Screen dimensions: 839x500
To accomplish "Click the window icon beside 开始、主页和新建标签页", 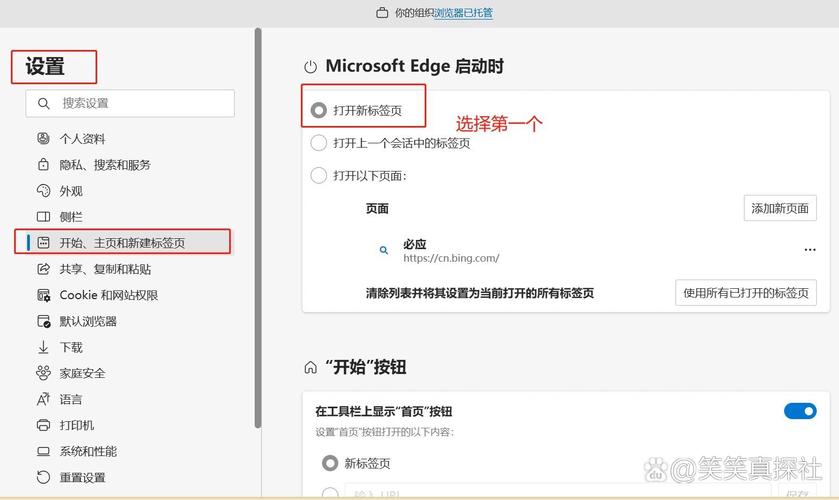I will pos(43,243).
